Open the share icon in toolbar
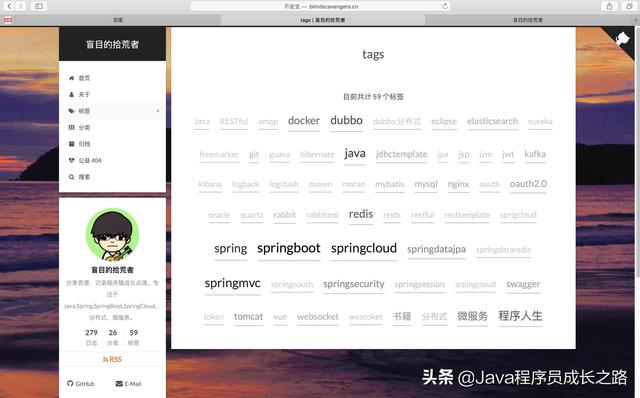 [609, 6]
